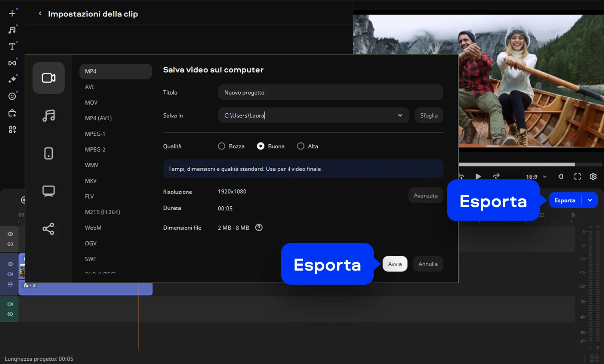The image size is (604, 364).
Task: Click the share online export icon
Action: click(49, 229)
